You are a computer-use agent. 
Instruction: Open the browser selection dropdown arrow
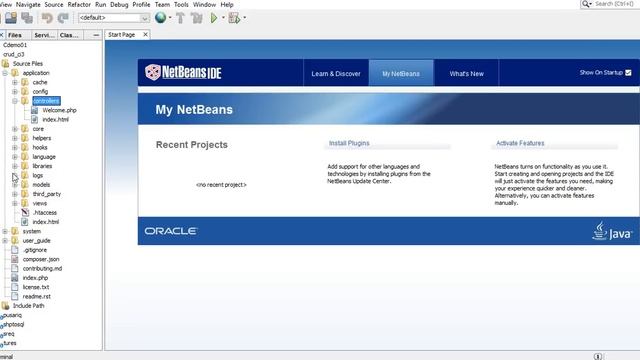pos(170,18)
